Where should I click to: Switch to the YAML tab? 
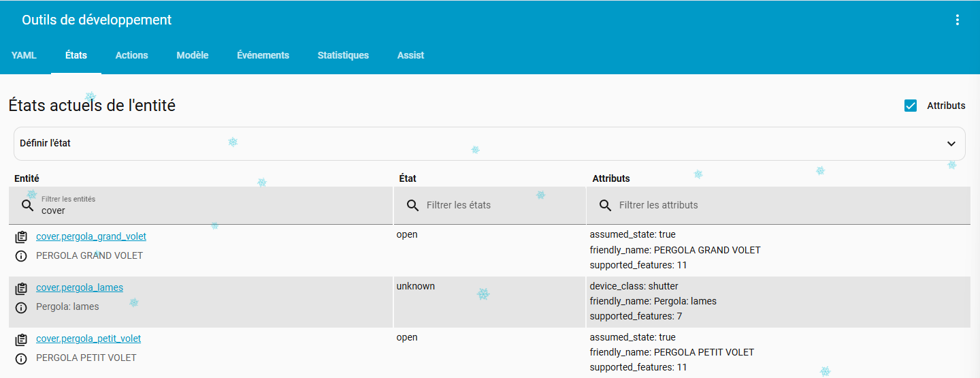coord(24,55)
